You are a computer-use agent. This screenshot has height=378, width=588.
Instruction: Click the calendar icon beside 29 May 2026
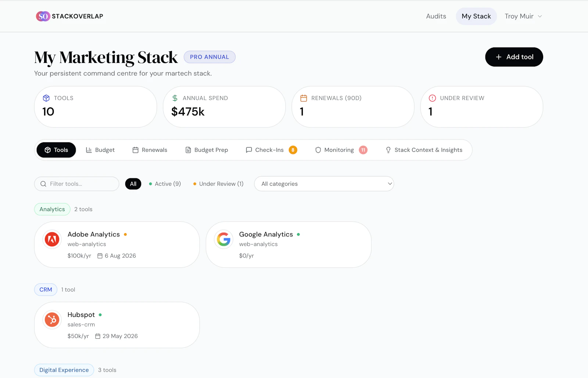[x=98, y=336]
